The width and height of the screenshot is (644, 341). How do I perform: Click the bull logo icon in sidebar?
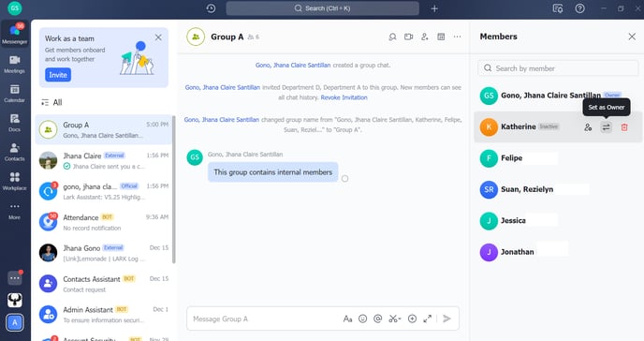tap(15, 301)
